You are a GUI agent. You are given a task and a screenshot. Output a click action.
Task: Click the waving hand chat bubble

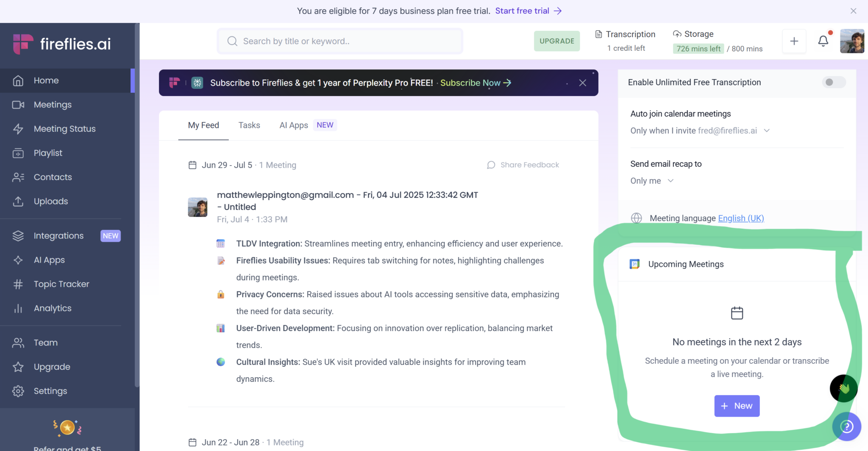pos(843,388)
